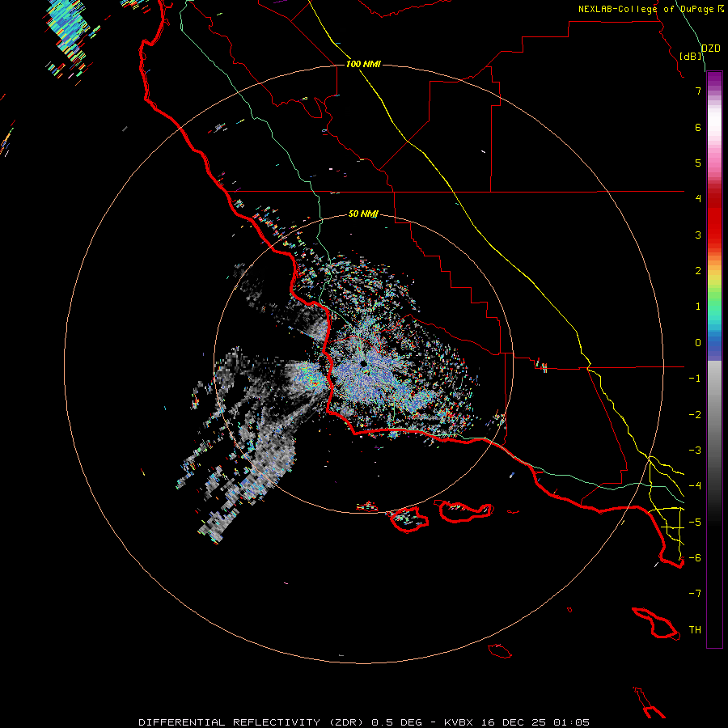Viewport: 728px width, 728px height.
Task: Click the scale value 6 on legend
Action: point(698,127)
